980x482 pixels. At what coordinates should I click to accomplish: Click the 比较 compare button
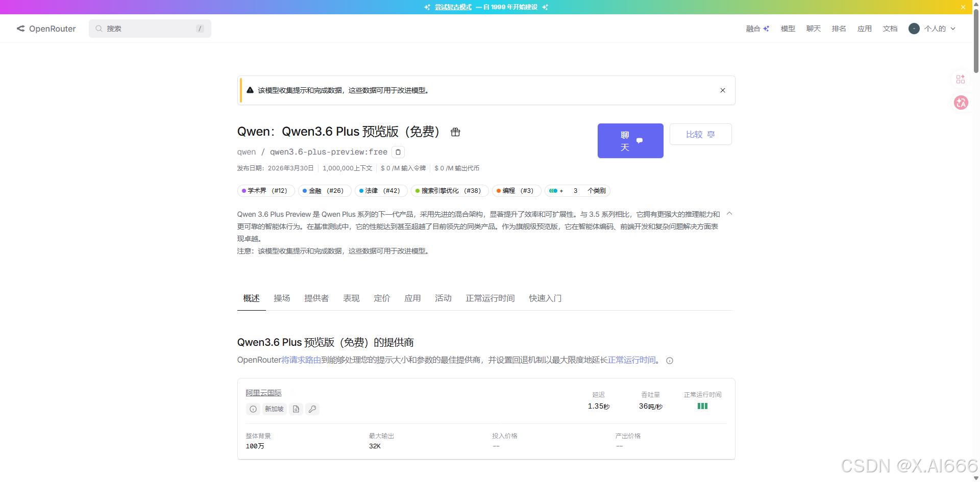pyautogui.click(x=700, y=134)
